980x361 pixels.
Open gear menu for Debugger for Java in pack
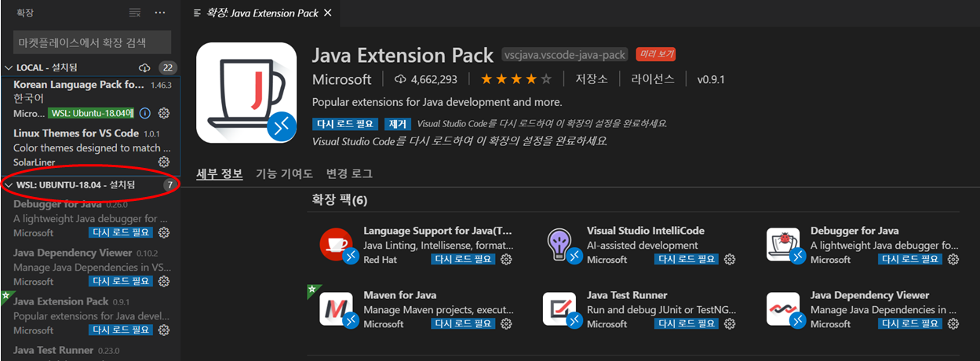[x=953, y=259]
